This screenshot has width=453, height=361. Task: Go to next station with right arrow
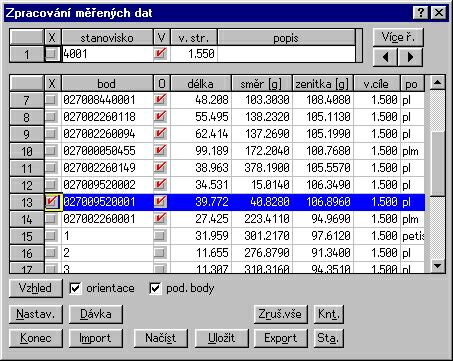pos(410,57)
